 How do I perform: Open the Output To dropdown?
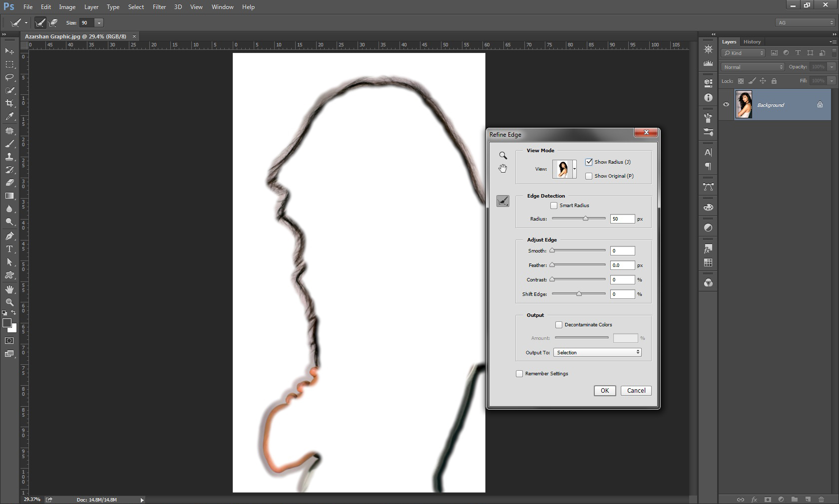pos(597,353)
